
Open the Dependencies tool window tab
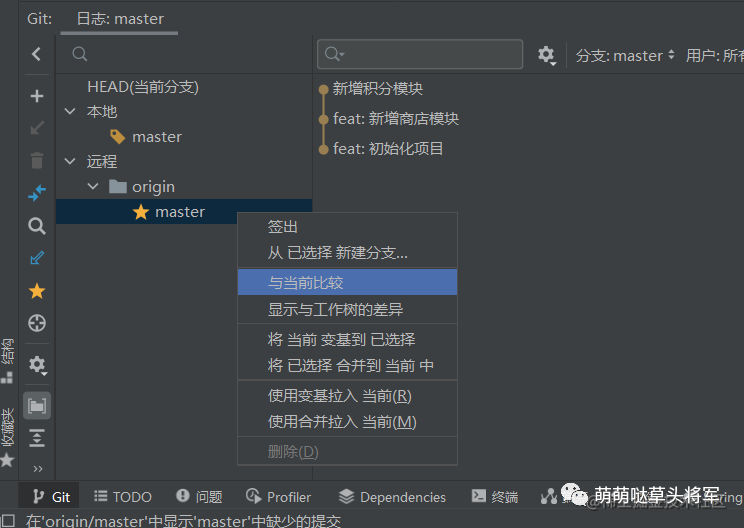coord(392,497)
